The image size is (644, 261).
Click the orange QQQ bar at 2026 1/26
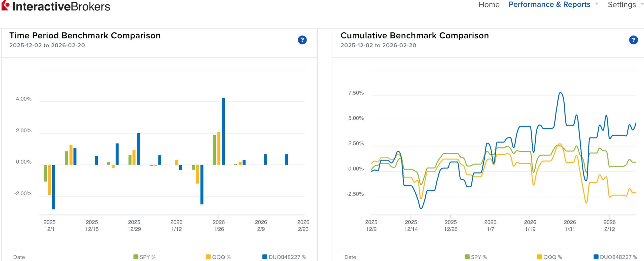(x=219, y=148)
